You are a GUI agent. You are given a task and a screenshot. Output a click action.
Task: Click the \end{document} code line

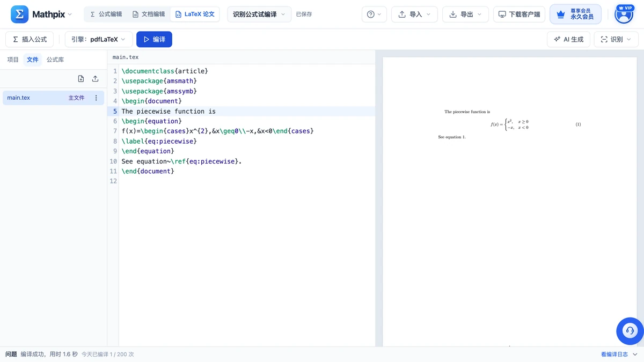148,171
